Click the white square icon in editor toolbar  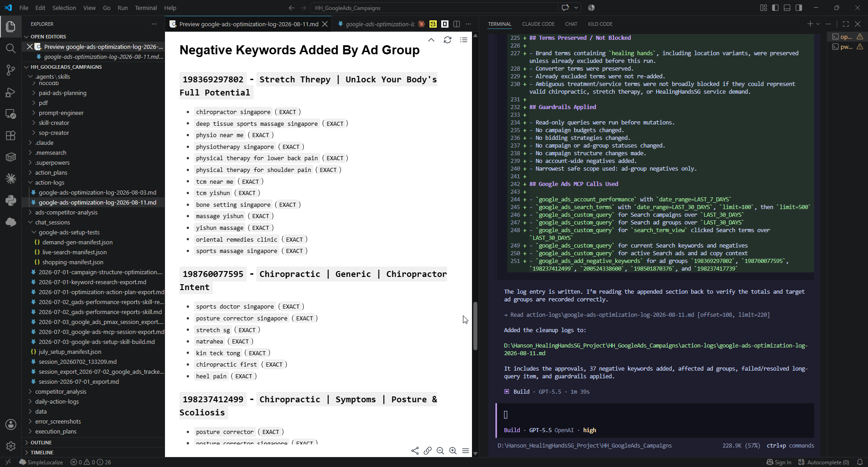click(445, 24)
